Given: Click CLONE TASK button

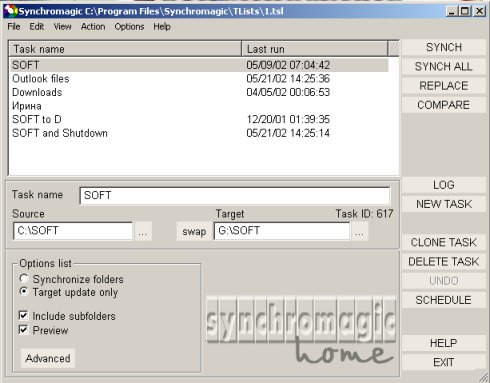Looking at the screenshot, I should (x=444, y=242).
